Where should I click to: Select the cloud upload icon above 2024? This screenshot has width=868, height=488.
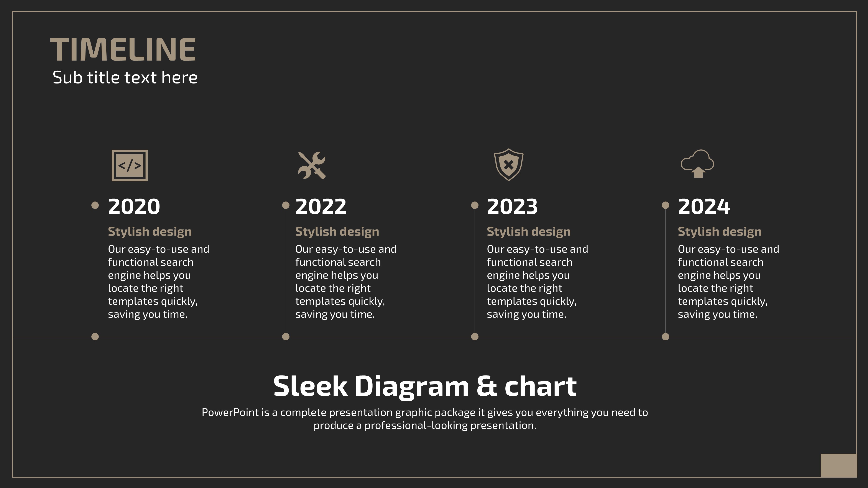[x=697, y=164]
